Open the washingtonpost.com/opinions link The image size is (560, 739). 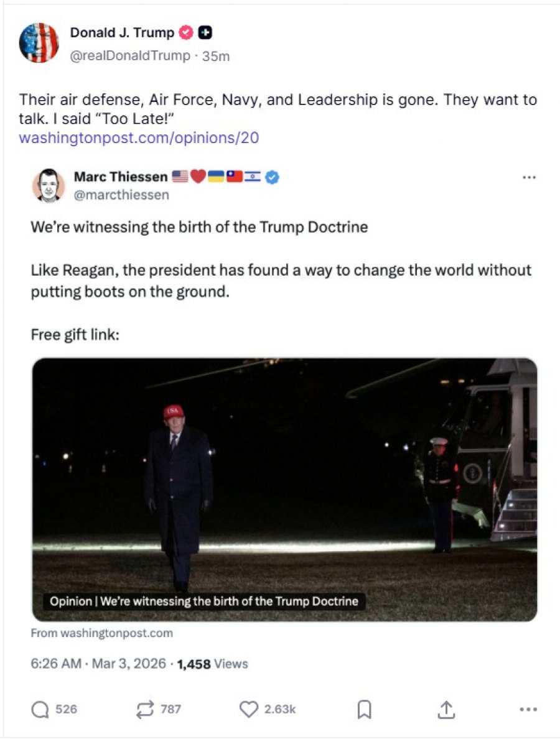139,137
